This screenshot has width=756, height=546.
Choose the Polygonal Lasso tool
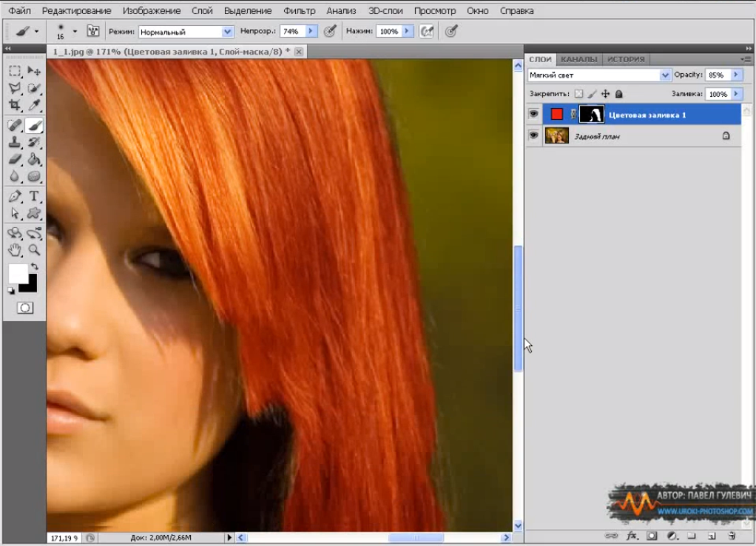(15, 88)
